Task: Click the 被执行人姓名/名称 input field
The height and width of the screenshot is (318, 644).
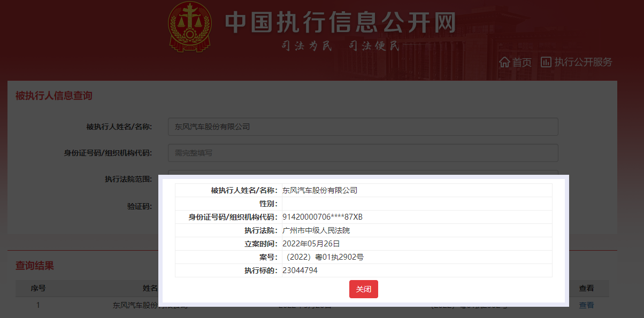Action: click(363, 127)
